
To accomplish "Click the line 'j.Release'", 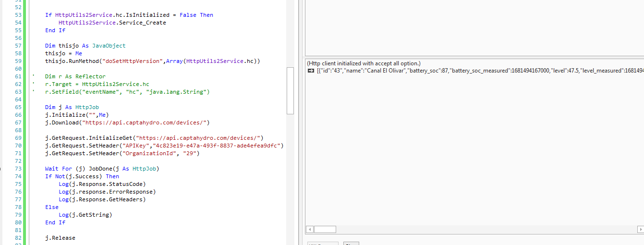I will [60, 238].
